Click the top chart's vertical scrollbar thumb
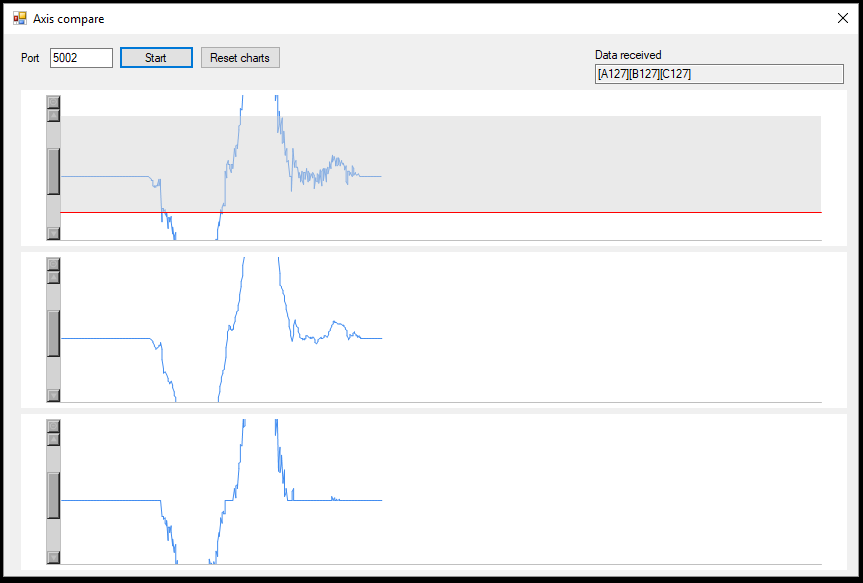 pos(53,171)
